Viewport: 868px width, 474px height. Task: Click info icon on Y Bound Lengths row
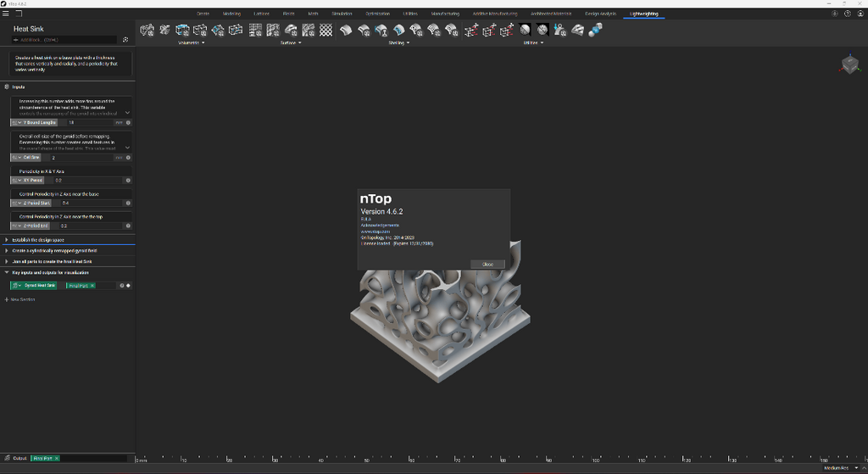pos(129,122)
